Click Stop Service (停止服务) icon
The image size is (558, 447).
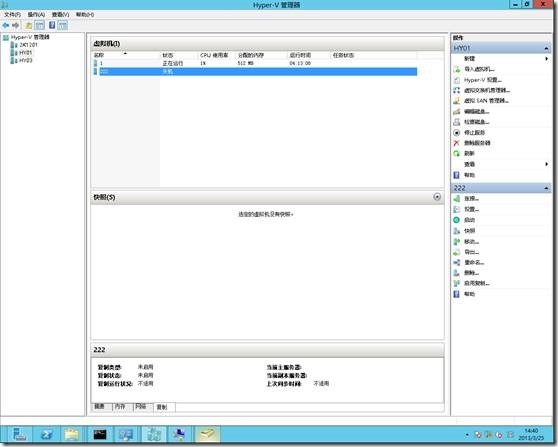(457, 132)
